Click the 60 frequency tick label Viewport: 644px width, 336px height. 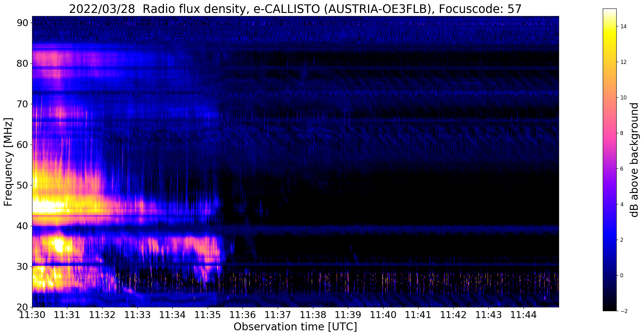[23, 145]
